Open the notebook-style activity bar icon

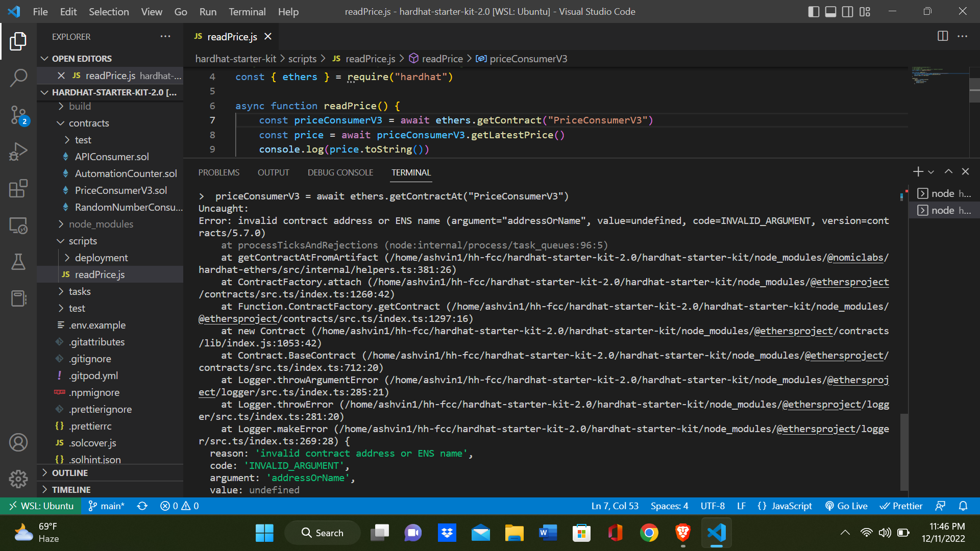pyautogui.click(x=18, y=298)
